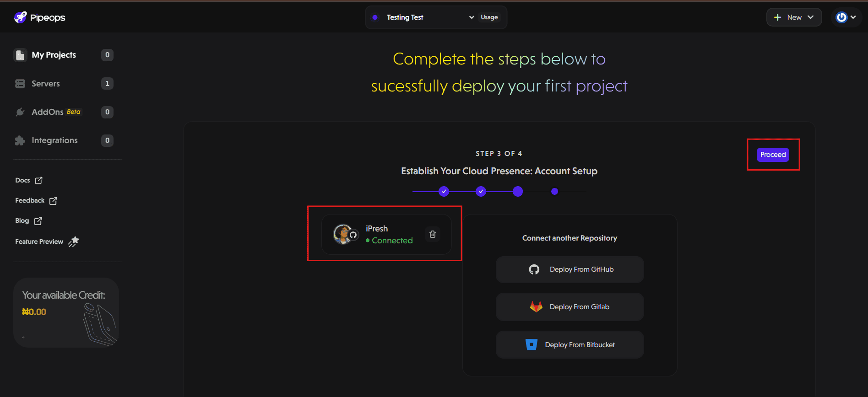Click the Integrations count badge
Viewport: 868px width, 397px height.
[107, 140]
